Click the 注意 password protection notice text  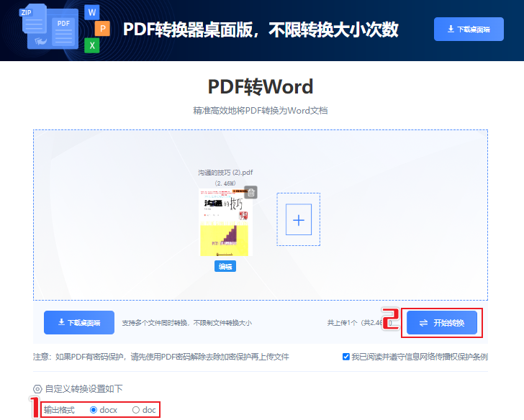pyautogui.click(x=161, y=357)
